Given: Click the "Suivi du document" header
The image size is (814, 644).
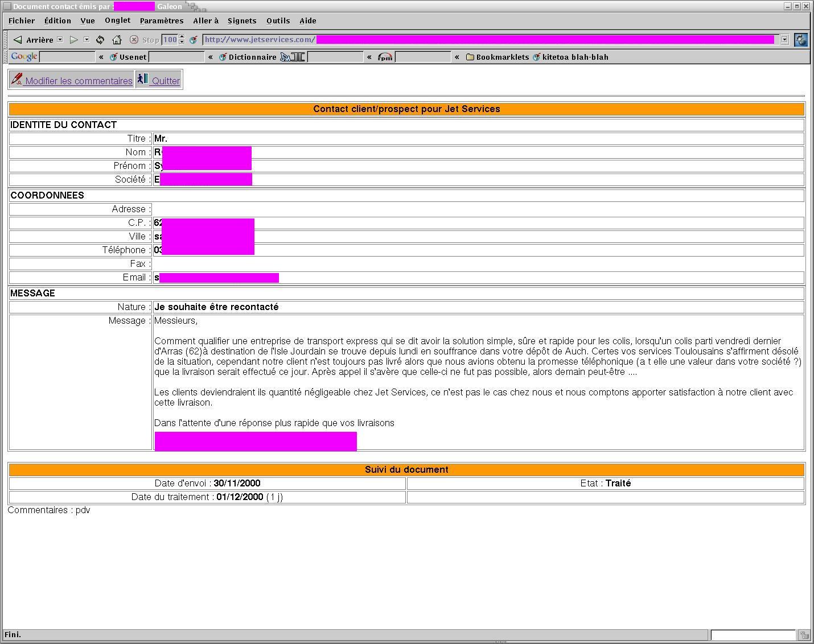Looking at the screenshot, I should (406, 470).
